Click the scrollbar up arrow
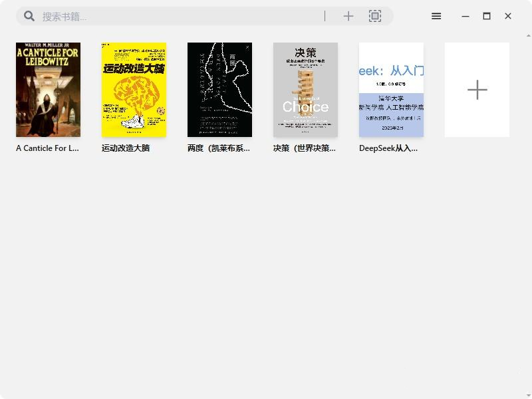 tap(529, 35)
